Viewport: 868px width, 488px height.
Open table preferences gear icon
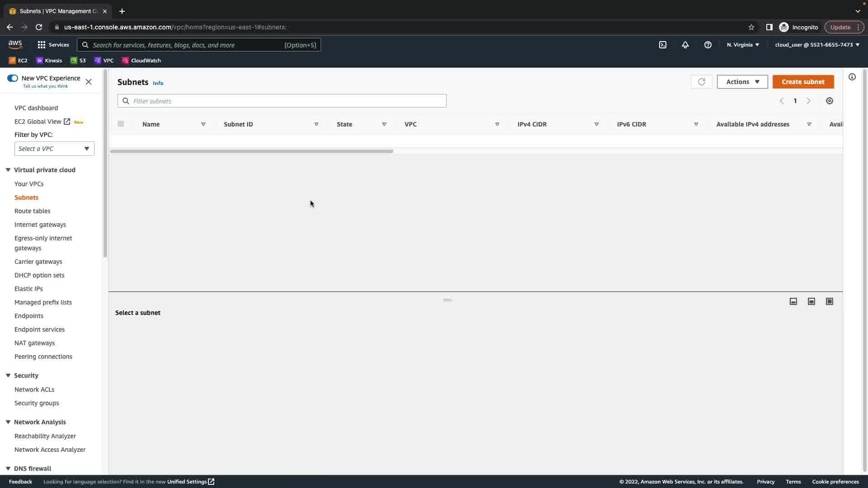click(830, 101)
